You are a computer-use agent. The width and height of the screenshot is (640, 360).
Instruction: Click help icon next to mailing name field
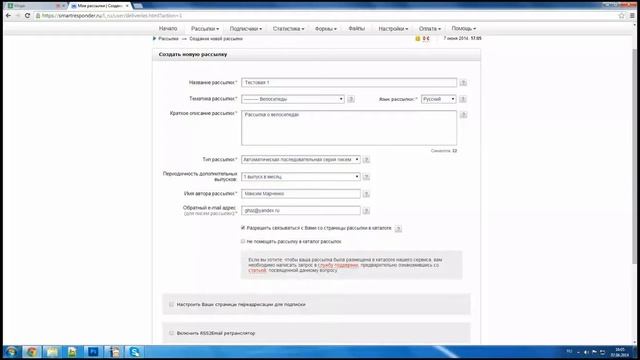[x=463, y=82]
